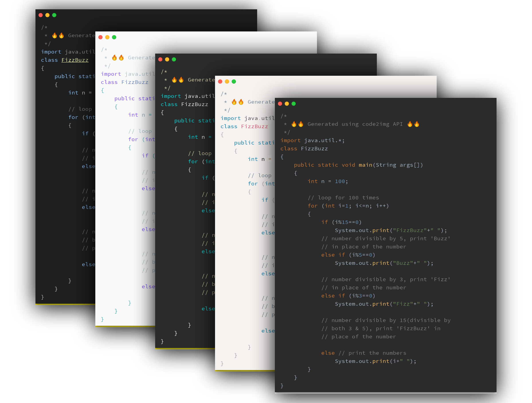
Task: Click green dot on middle dark window
Action: [174, 59]
